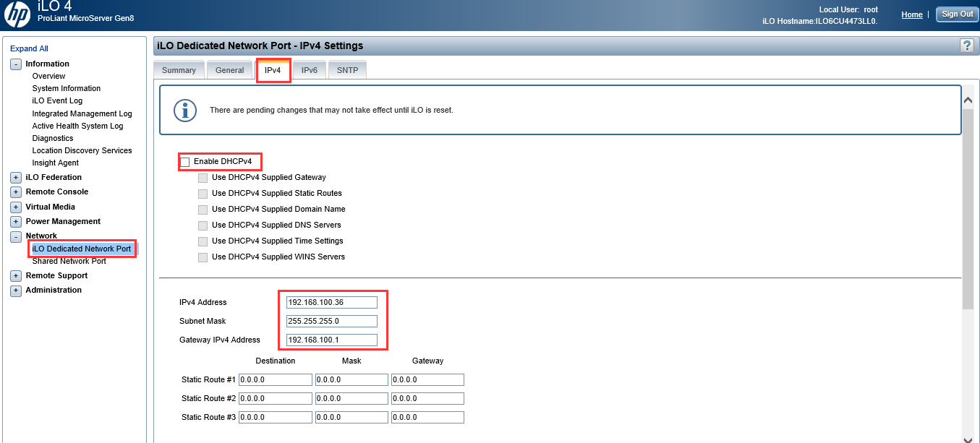Click Static Route #1 Gateway field
This screenshot has height=443, width=980.
tap(427, 379)
